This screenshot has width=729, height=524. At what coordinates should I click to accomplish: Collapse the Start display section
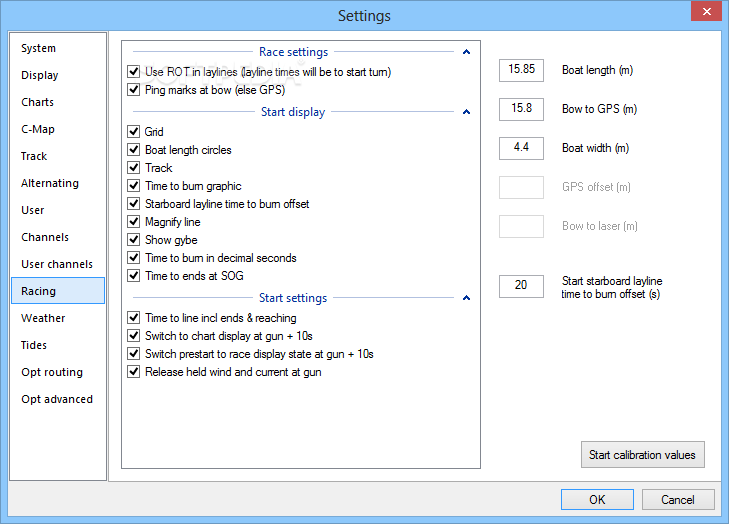tap(466, 112)
